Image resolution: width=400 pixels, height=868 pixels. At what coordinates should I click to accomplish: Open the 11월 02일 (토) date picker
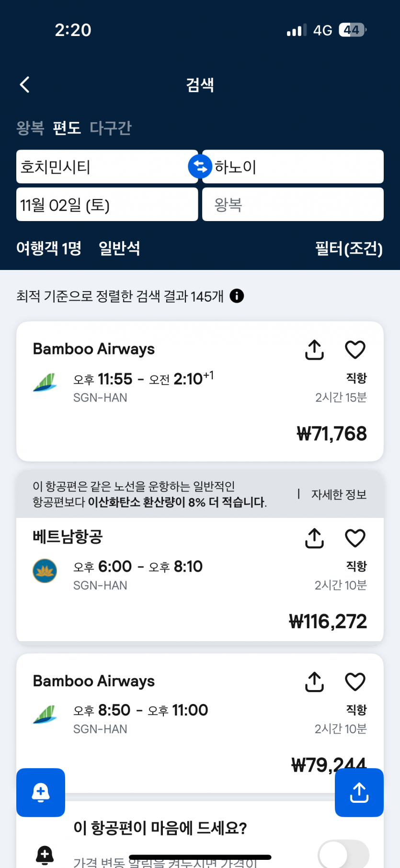[106, 205]
